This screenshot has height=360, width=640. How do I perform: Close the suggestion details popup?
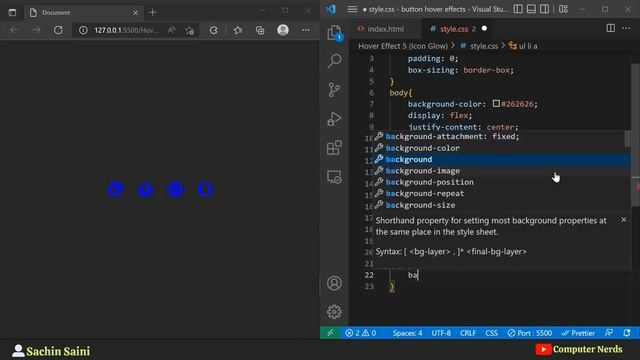point(624,220)
